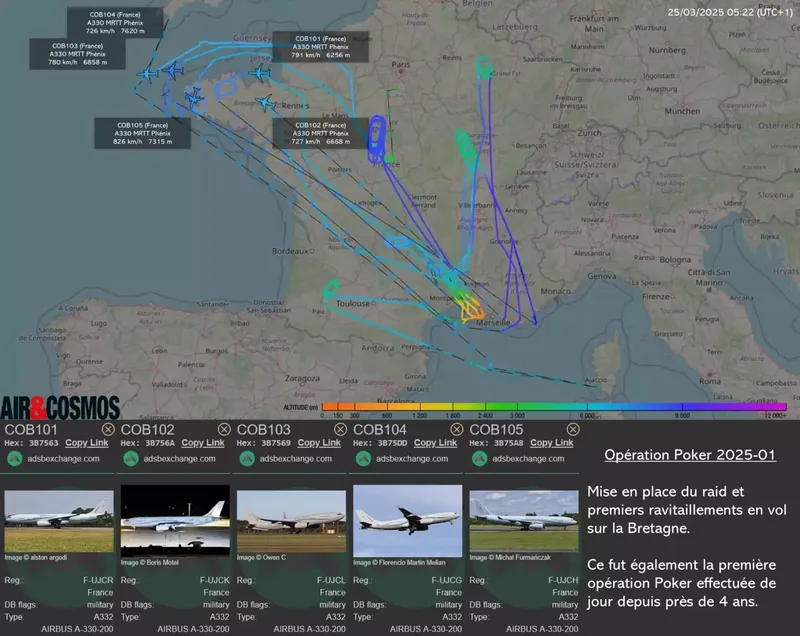
Task: Click the adsbexchange logo icon under COB105
Action: point(479,459)
